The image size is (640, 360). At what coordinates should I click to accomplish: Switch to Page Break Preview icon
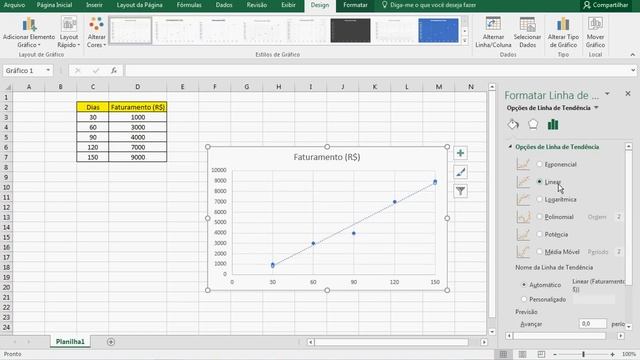click(x=541, y=354)
